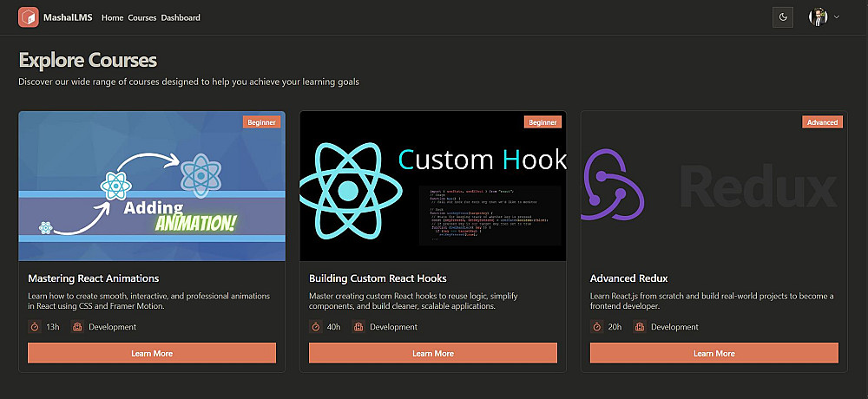Click Learn More for Mastering React Animations
Screen dimensions: 868x399
point(152,353)
